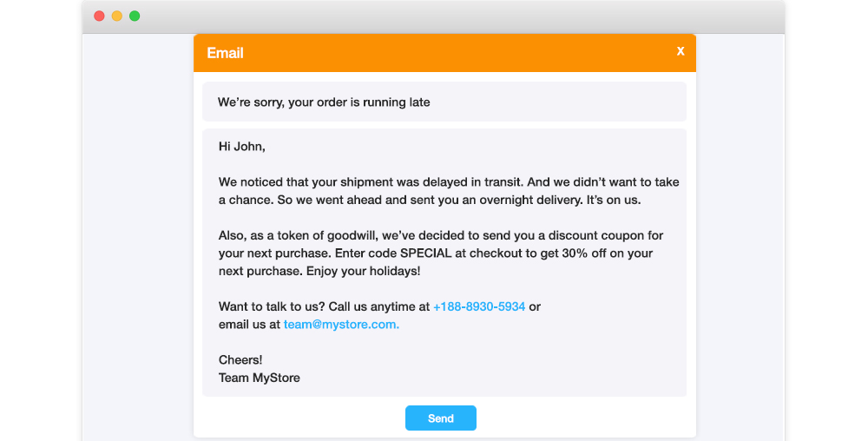Click the goodwill discount coupon paragraph
The width and height of the screenshot is (868, 441).
pyautogui.click(x=441, y=253)
